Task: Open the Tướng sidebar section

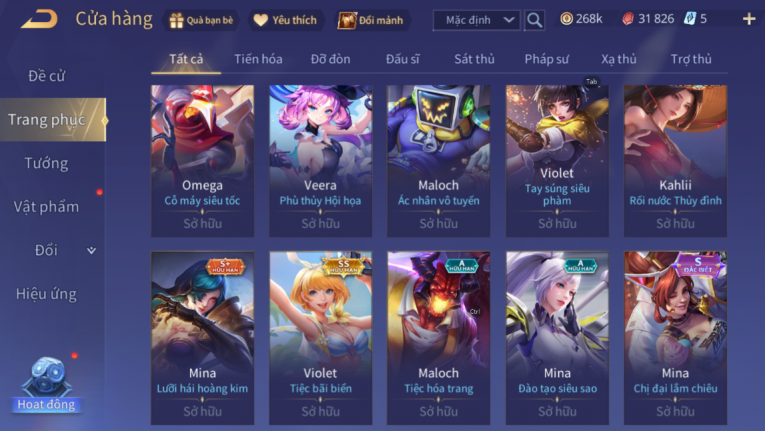Action: (46, 163)
